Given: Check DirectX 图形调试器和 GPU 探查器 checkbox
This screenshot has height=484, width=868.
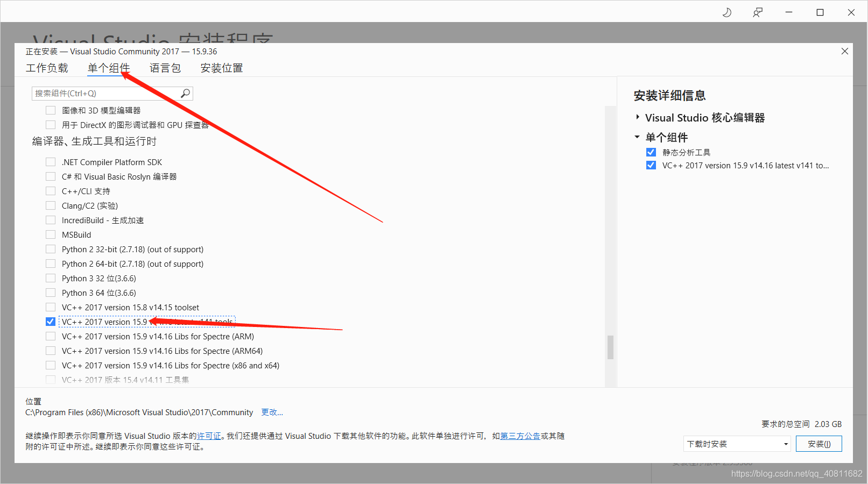Looking at the screenshot, I should pyautogui.click(x=51, y=125).
